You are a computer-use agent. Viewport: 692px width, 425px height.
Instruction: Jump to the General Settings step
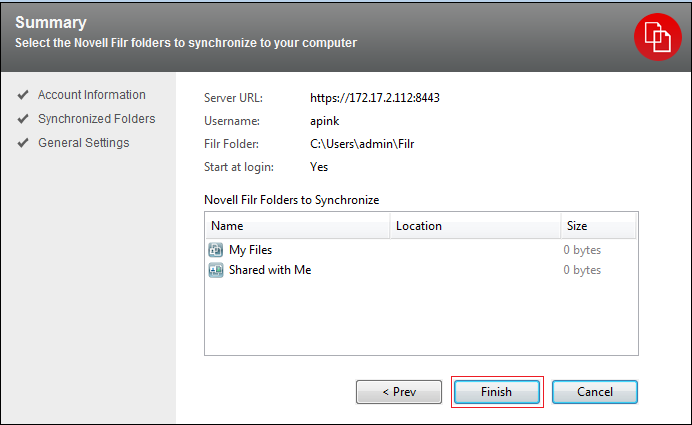pyautogui.click(x=83, y=143)
